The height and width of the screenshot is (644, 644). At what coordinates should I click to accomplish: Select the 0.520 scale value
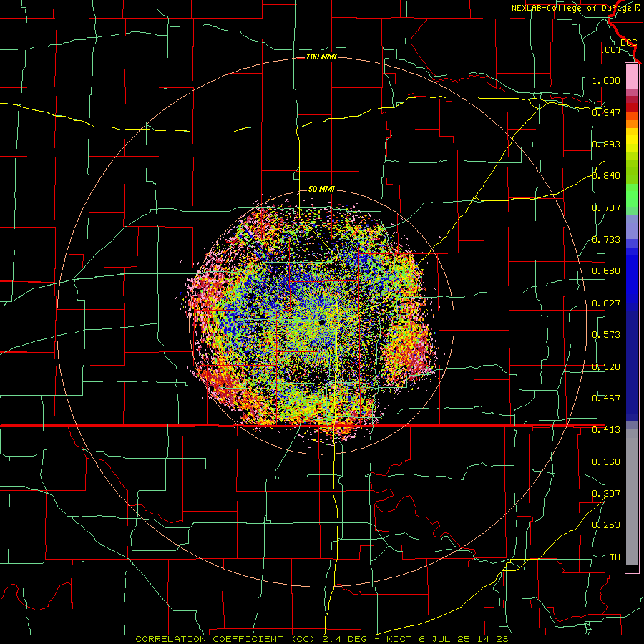coord(606,367)
